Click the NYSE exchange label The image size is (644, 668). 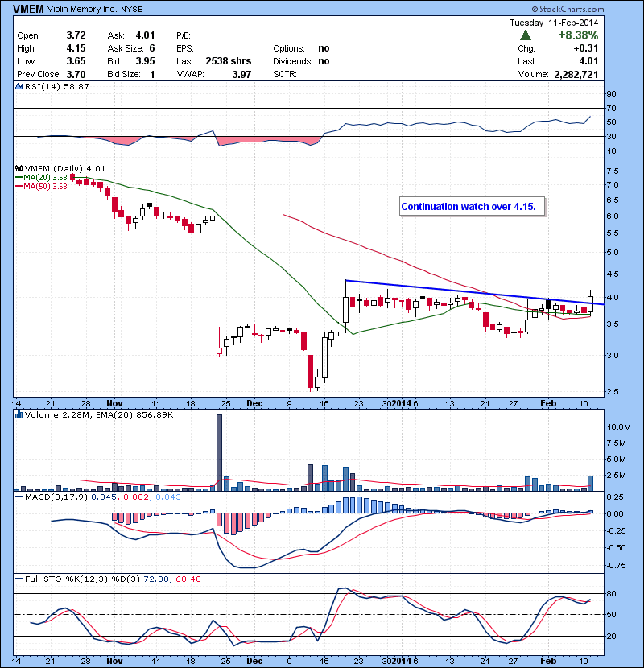click(132, 10)
